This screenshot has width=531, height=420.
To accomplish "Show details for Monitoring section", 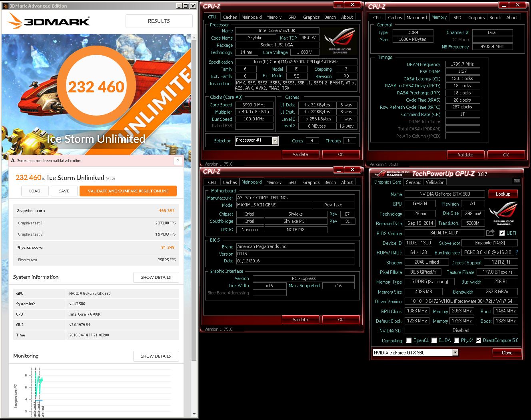I will coord(156,356).
